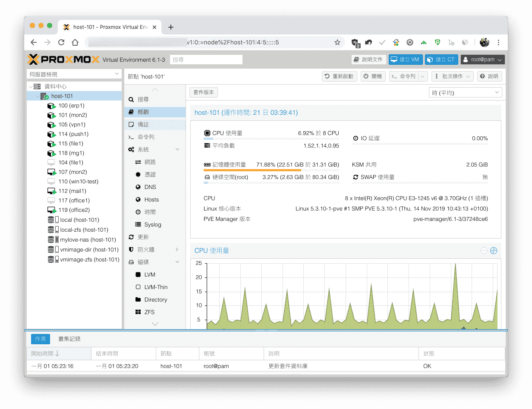The height and width of the screenshot is (409, 532).
Task: Zoom out CPU chart with minus icon
Action: click(484, 251)
